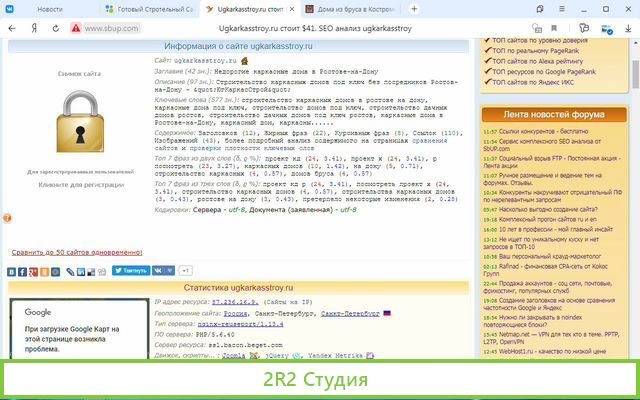The width and height of the screenshot is (640, 400).
Task: Click the Лента новостей форума header
Action: [554, 115]
